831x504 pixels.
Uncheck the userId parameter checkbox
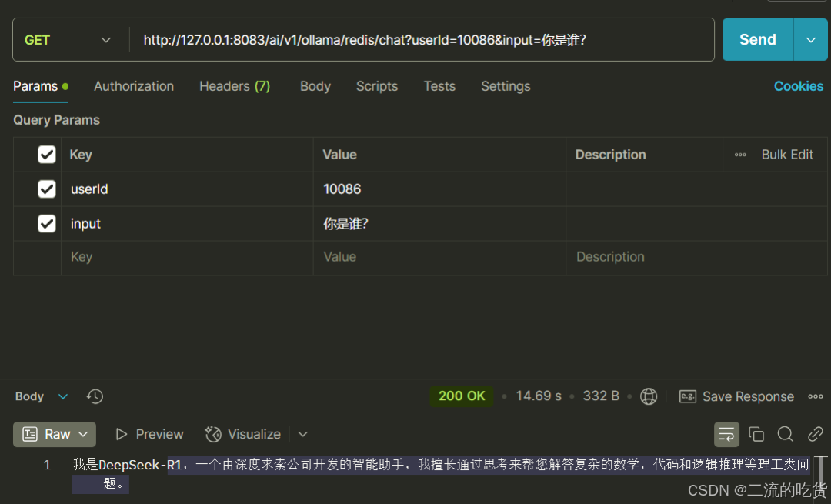point(47,189)
